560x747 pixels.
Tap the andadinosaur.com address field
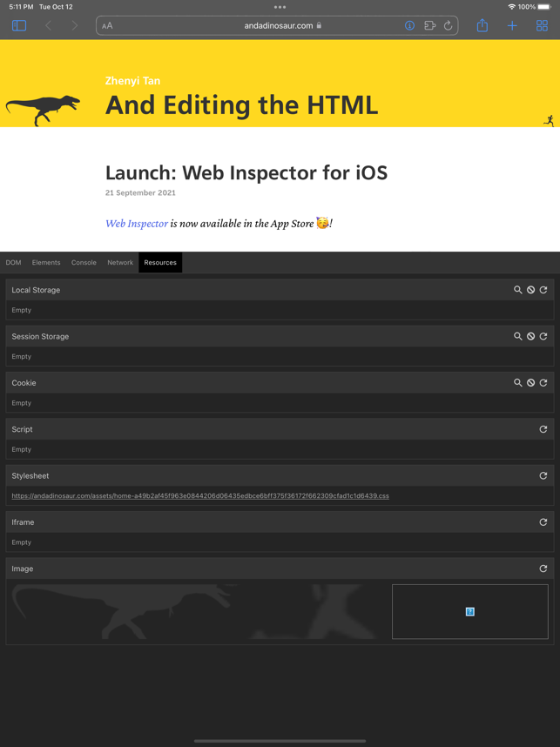277,26
